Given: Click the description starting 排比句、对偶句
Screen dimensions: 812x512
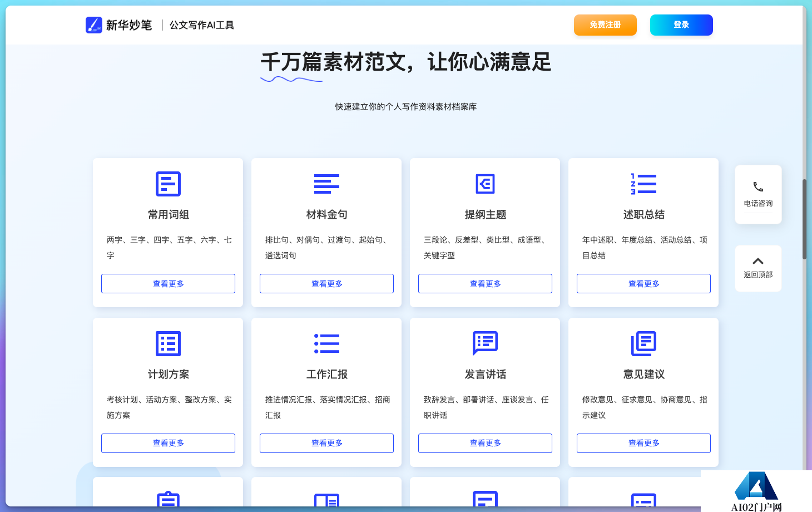Looking at the screenshot, I should [x=328, y=248].
